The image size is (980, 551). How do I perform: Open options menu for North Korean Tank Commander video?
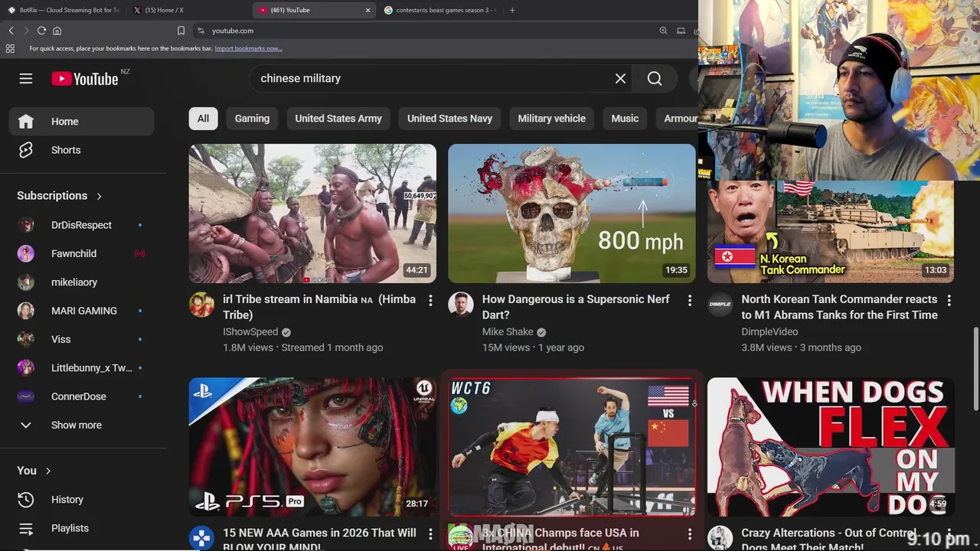click(x=949, y=300)
